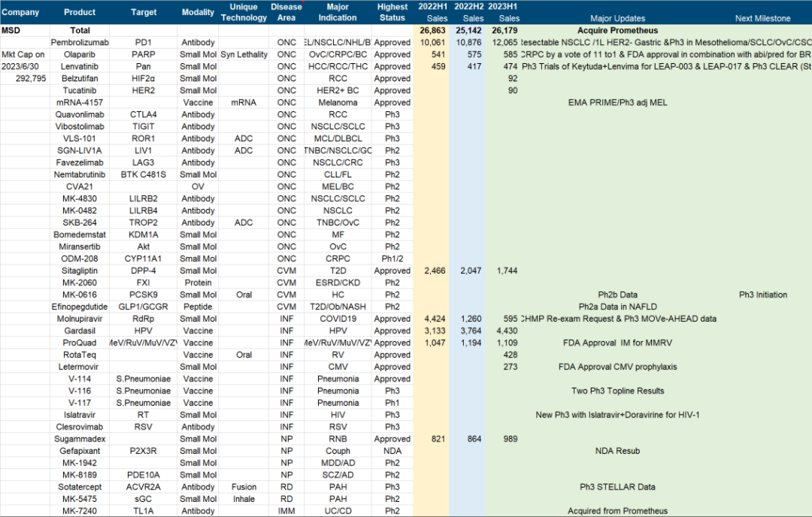Click the Acquire Prometheus cell
The height and width of the screenshot is (517, 812).
click(617, 30)
